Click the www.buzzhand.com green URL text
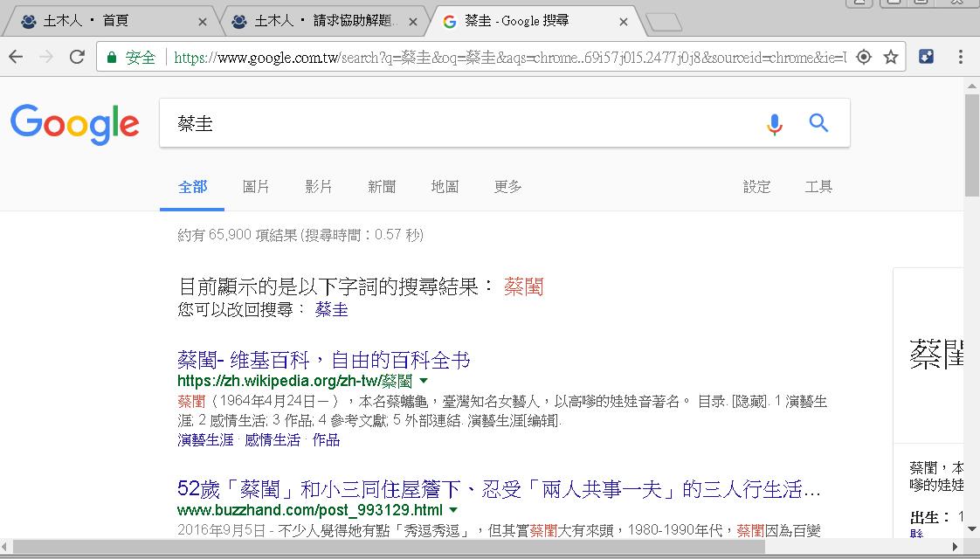 pyautogui.click(x=310, y=510)
